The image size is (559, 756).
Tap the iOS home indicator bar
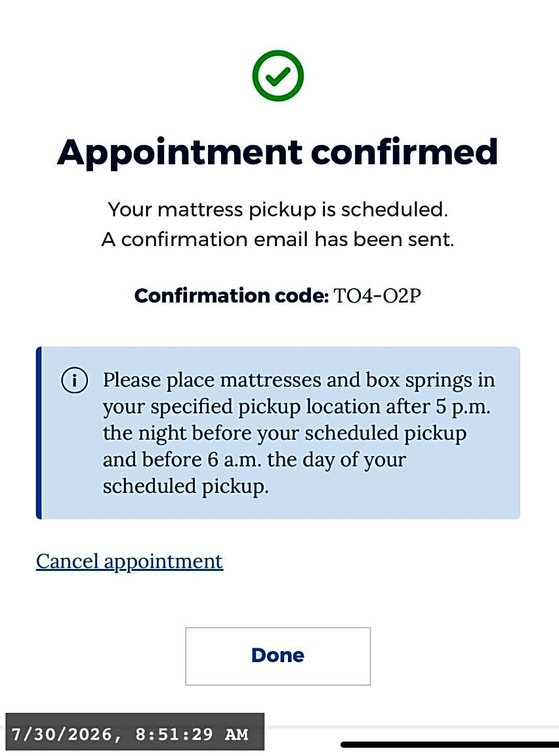point(449,744)
